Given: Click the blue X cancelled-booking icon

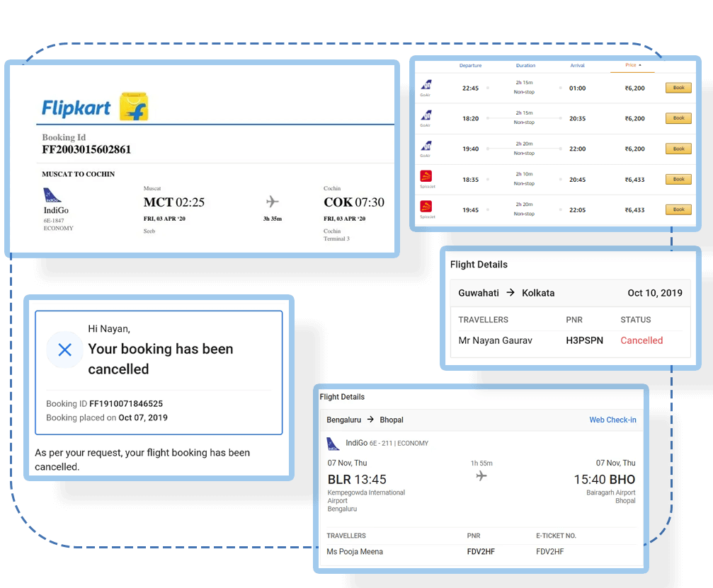Looking at the screenshot, I should pos(65,350).
